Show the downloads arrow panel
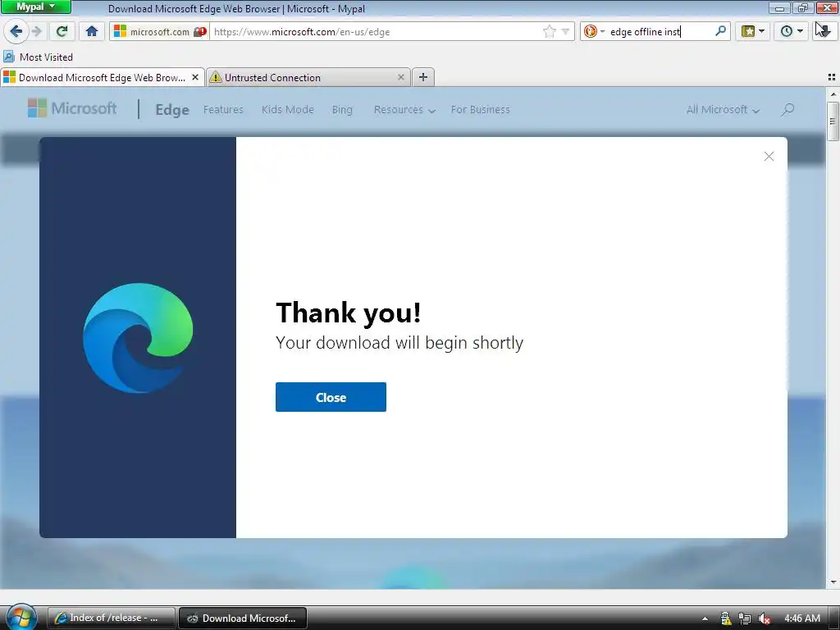 pyautogui.click(x=825, y=31)
